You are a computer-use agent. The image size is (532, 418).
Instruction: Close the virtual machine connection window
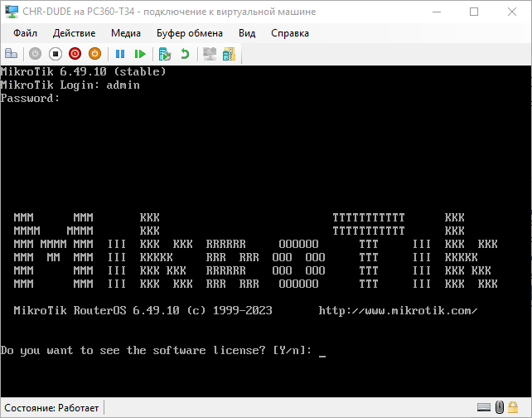[512, 12]
